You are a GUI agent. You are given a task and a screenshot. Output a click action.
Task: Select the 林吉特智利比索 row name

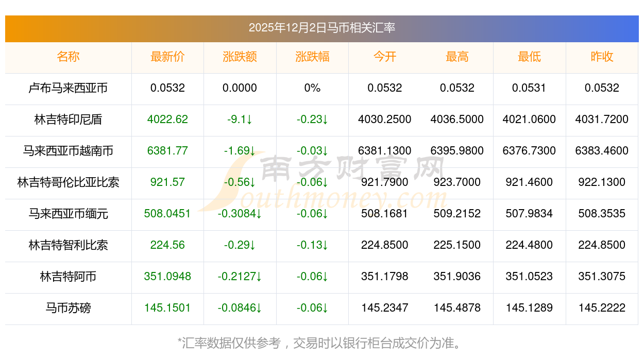pos(69,245)
